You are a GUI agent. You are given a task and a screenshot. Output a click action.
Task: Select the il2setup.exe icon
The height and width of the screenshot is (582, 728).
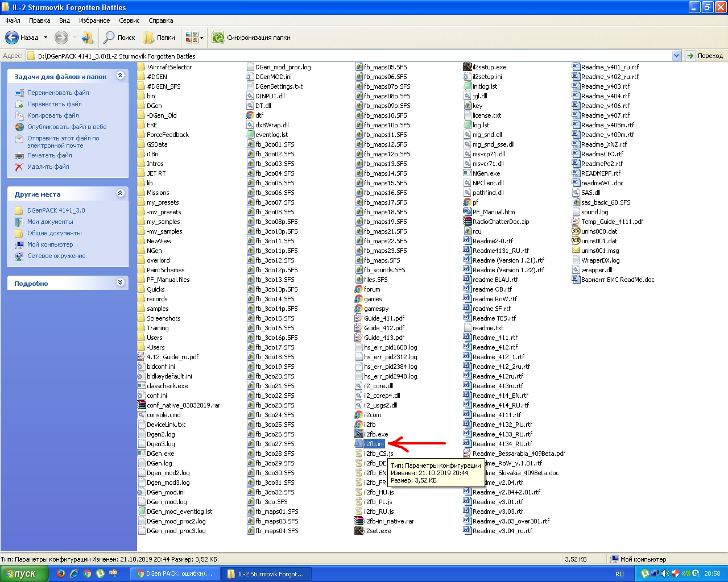[x=468, y=67]
